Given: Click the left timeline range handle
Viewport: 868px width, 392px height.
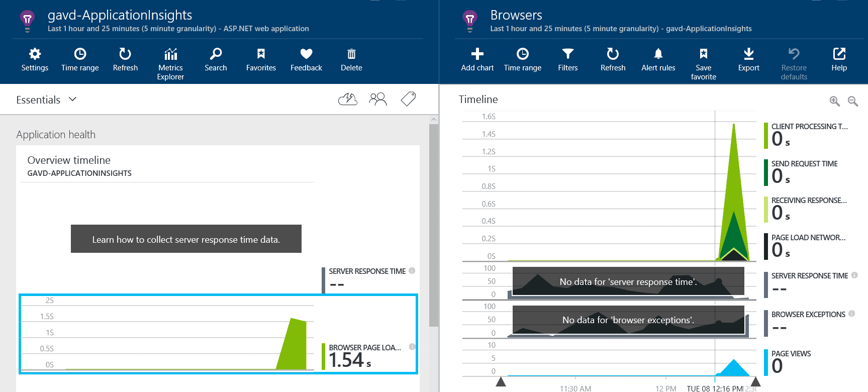Looking at the screenshot, I should [x=501, y=382].
